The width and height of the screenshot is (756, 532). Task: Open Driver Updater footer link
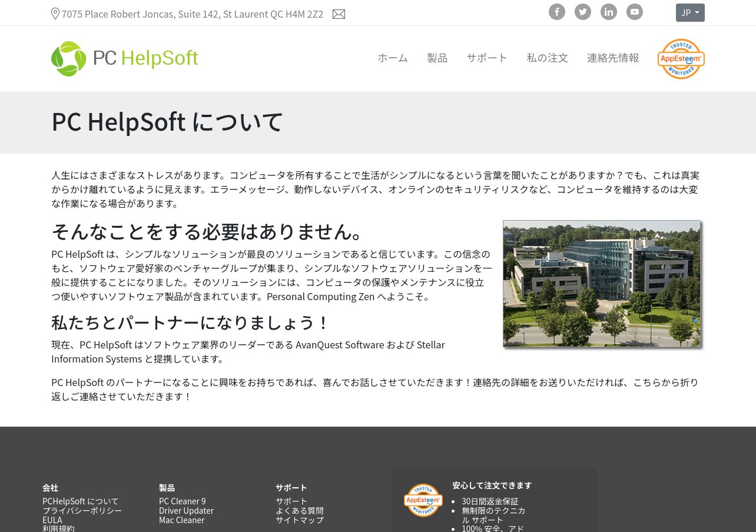click(186, 511)
